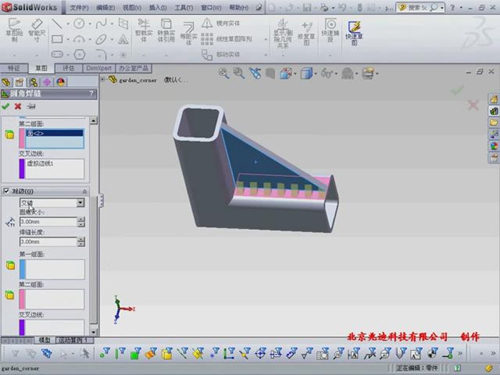Viewport: 500px width, 375px height.
Task: Collapse the intermittent weld section chevron
Action: 84,191
